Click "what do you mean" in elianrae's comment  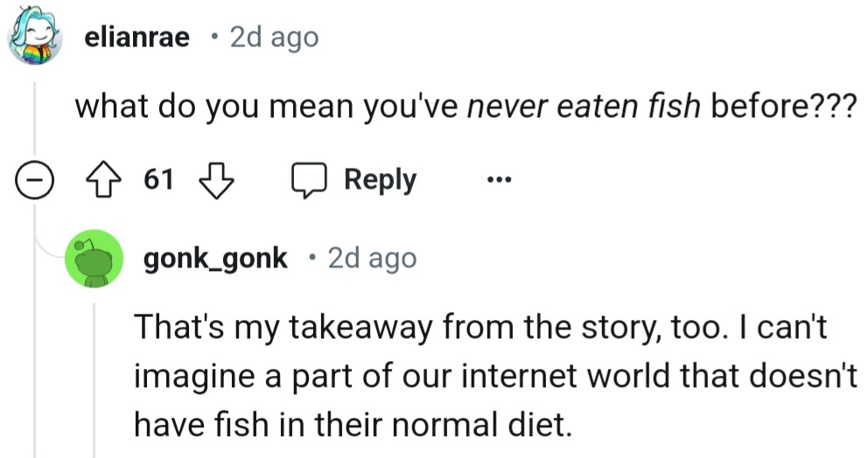pyautogui.click(x=178, y=108)
